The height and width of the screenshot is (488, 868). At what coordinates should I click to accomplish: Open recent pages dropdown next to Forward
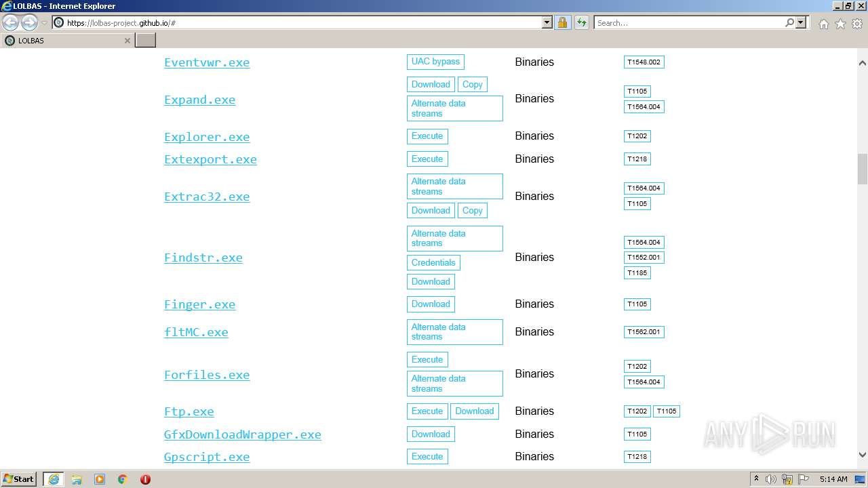pyautogui.click(x=44, y=23)
